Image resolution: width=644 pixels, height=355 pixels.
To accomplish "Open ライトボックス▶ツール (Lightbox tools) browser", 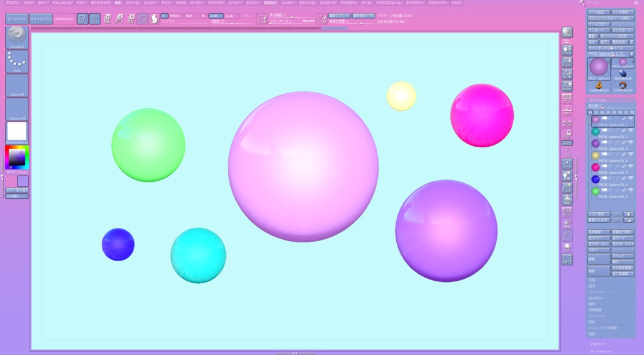I will pyautogui.click(x=610, y=48).
